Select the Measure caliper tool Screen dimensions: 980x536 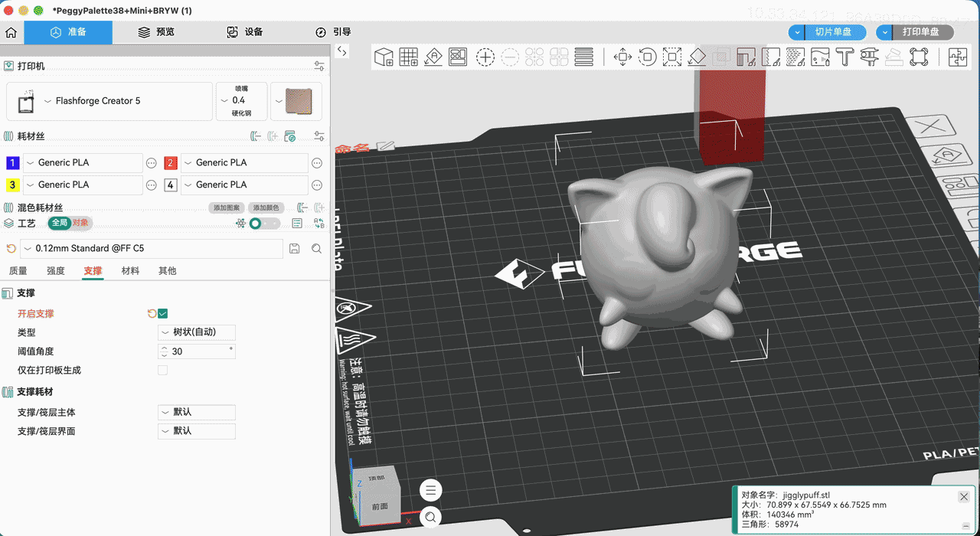coord(869,57)
